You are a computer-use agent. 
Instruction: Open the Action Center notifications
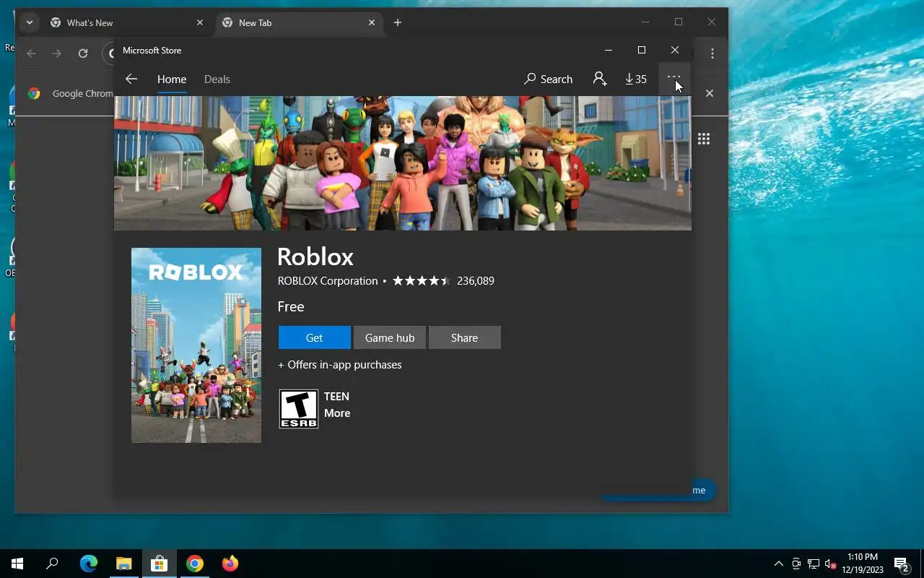(902, 564)
